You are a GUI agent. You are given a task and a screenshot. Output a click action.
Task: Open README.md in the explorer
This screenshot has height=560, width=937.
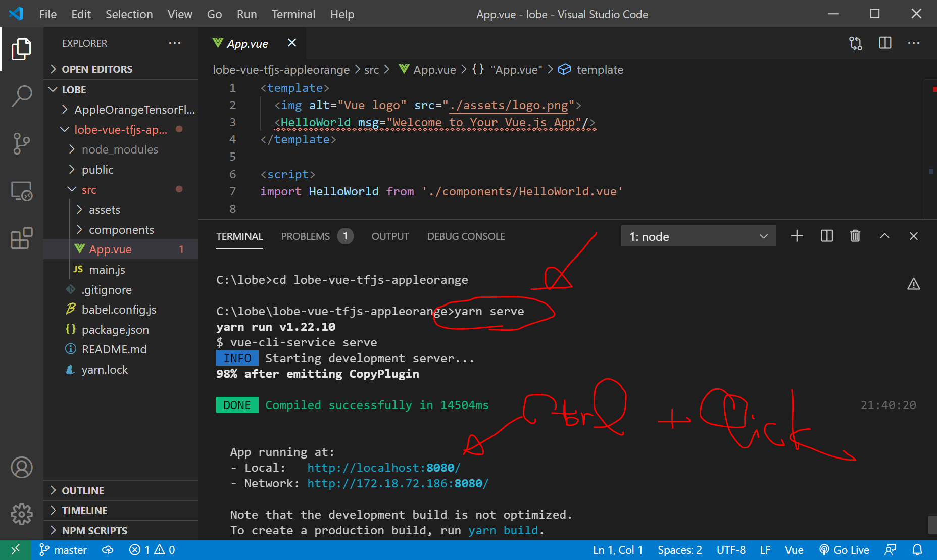point(121,349)
